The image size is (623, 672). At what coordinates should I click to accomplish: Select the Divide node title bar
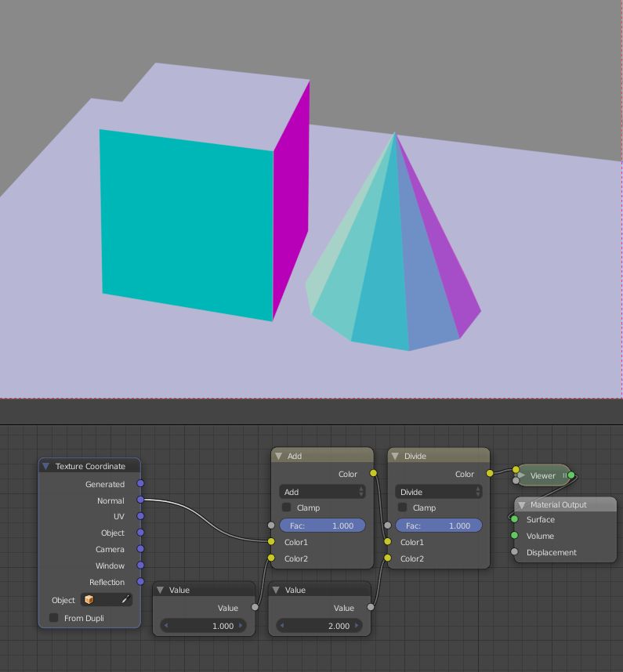click(x=439, y=456)
